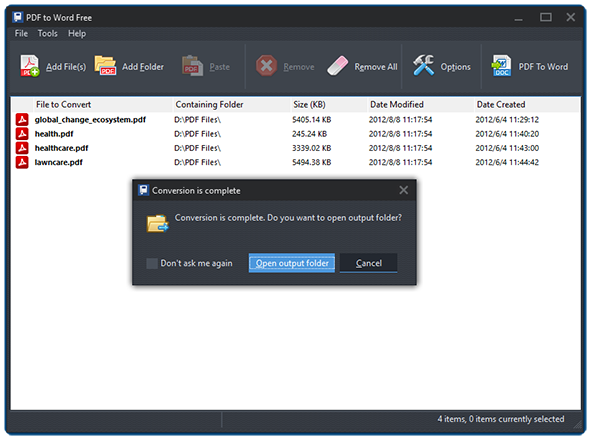The width and height of the screenshot is (590, 439).
Task: Sort by the Date Modified column header
Action: click(420, 105)
